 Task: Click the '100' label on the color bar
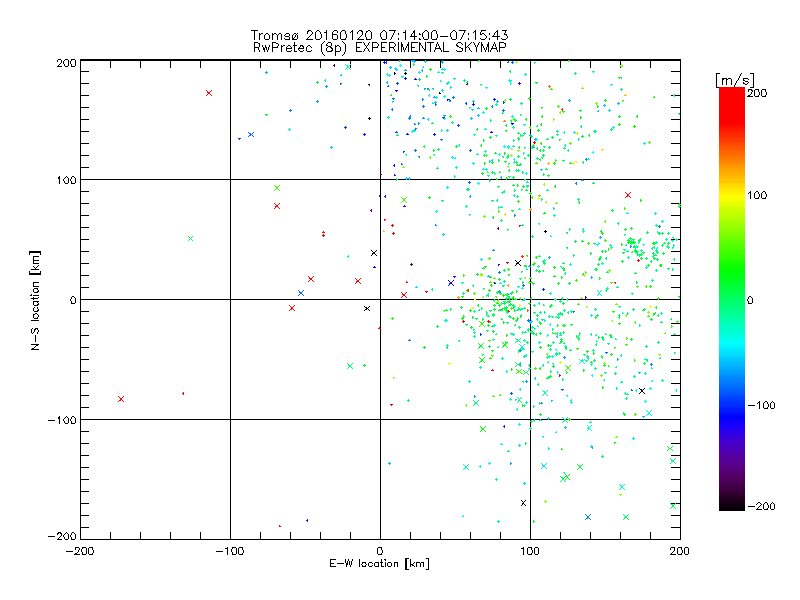[757, 195]
